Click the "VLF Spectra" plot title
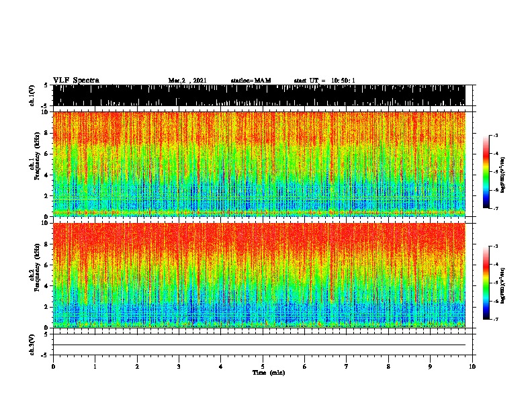Screen dimensions: 532x411 [76, 81]
